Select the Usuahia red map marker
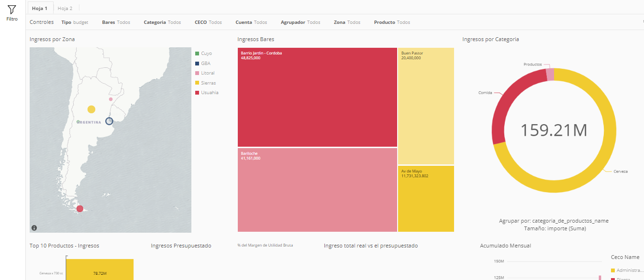 [80, 209]
